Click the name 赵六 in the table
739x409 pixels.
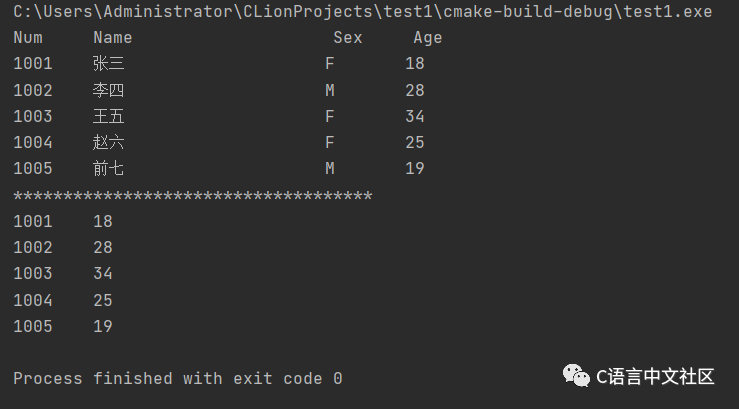click(x=108, y=142)
